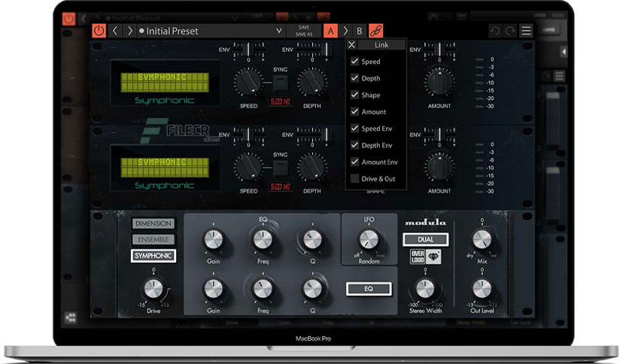
Task: Click the SAVE AS preset button
Action: click(x=304, y=35)
